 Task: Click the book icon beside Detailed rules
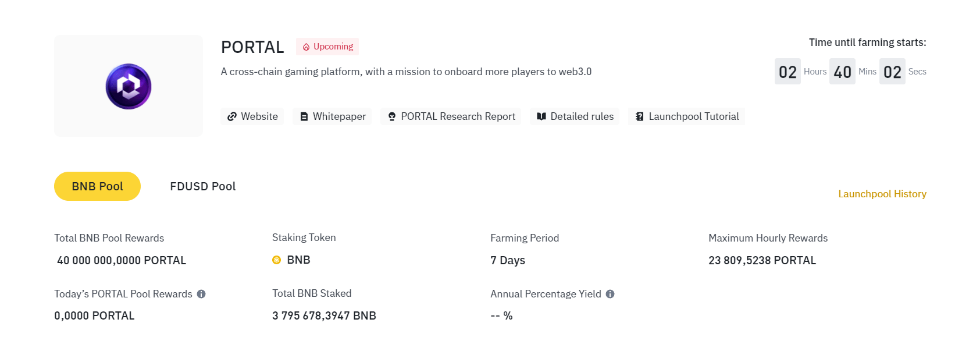click(541, 116)
